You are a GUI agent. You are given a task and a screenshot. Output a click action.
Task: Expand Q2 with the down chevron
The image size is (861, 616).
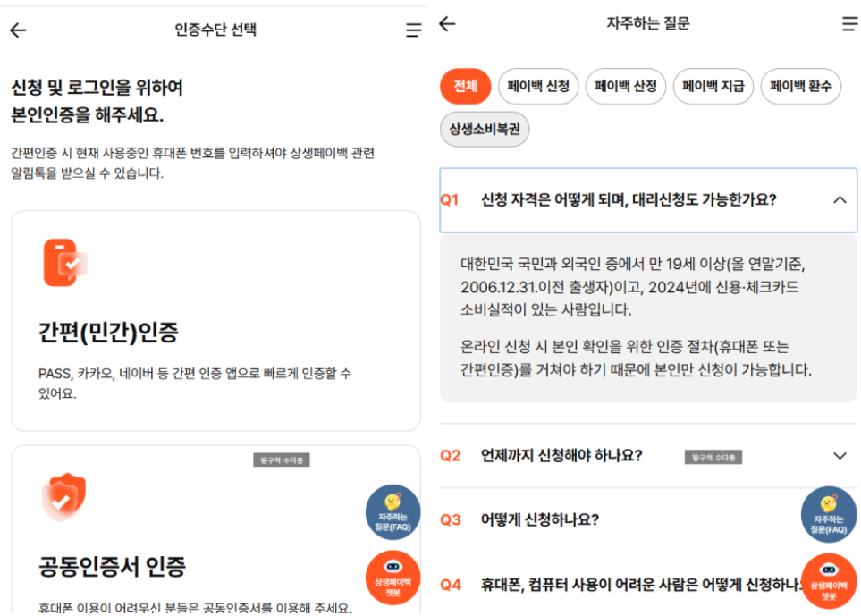840,456
